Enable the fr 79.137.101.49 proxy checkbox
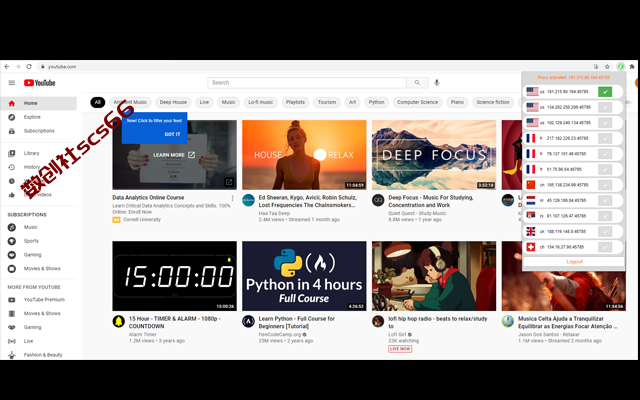This screenshot has height=400, width=640. 605,154
